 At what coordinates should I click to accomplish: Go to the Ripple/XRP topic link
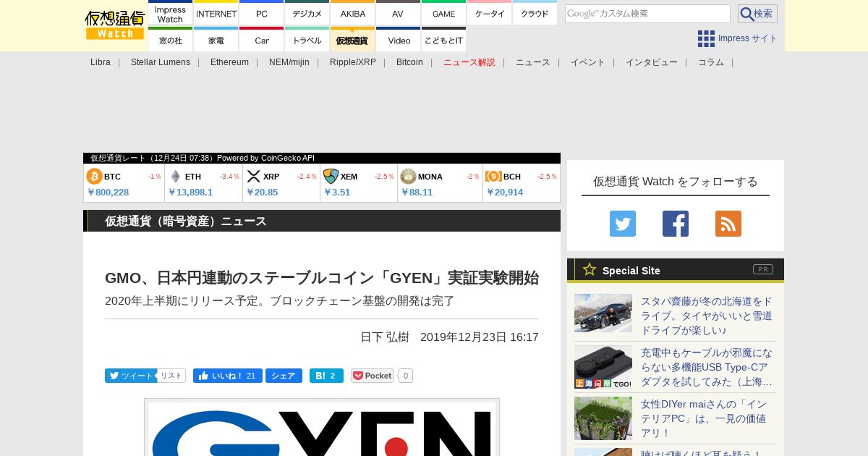353,62
